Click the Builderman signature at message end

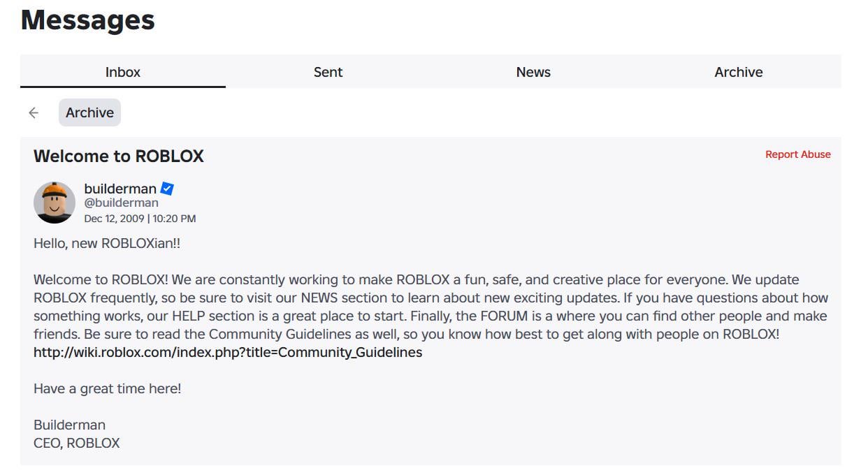point(69,425)
